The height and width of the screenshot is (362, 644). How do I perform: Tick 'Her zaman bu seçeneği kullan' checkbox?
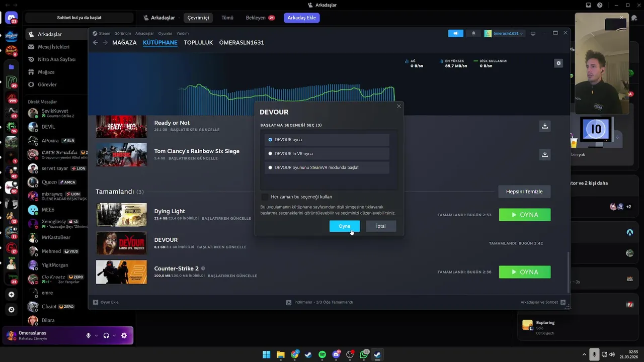pos(265,197)
